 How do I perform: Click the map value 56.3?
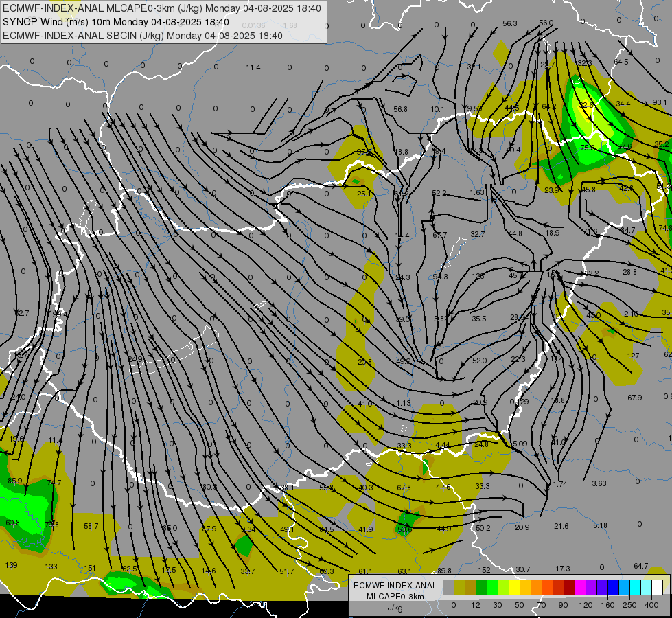509,23
